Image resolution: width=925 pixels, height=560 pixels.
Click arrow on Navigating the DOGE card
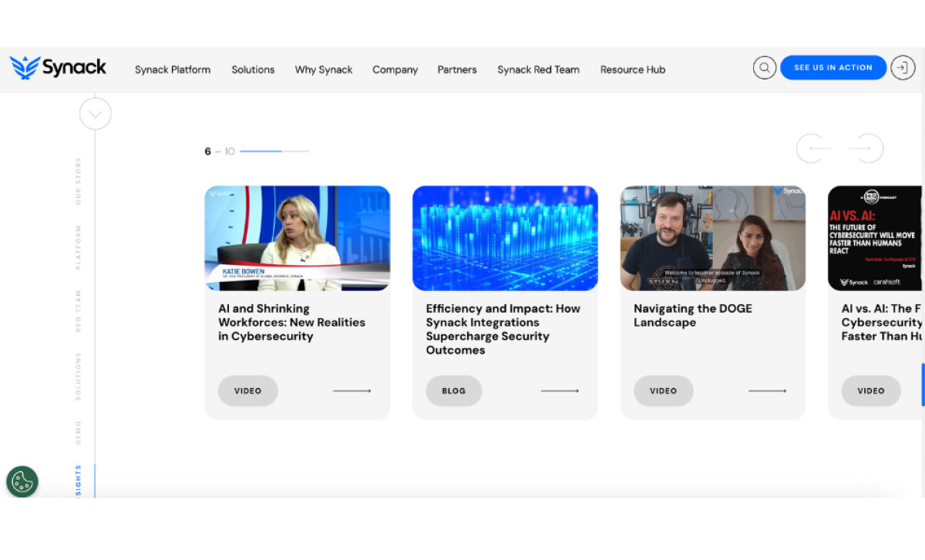point(767,391)
